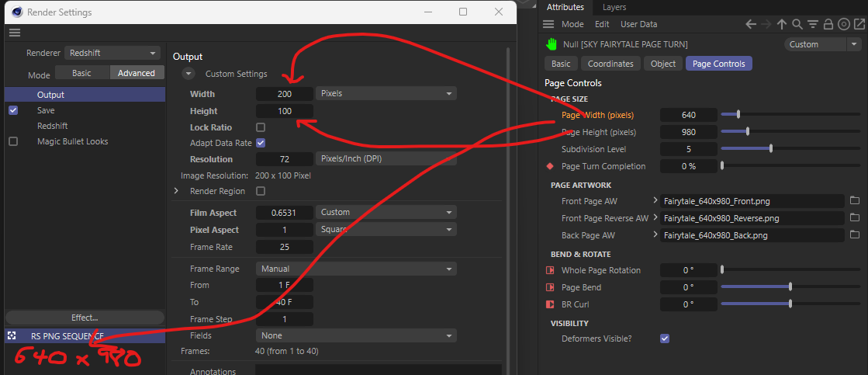This screenshot has height=375, width=868.
Task: Browse folder for Front Page AW
Action: tap(855, 201)
